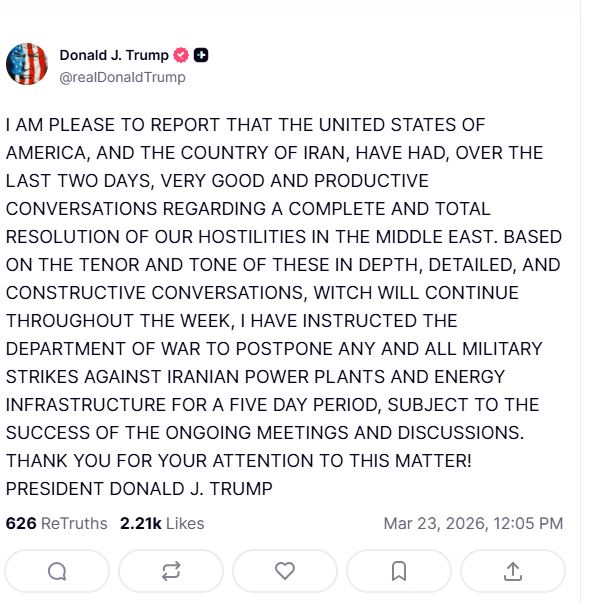The height and width of the screenshot is (604, 603).
Task: Click the black plus badge beside name
Action: [201, 55]
